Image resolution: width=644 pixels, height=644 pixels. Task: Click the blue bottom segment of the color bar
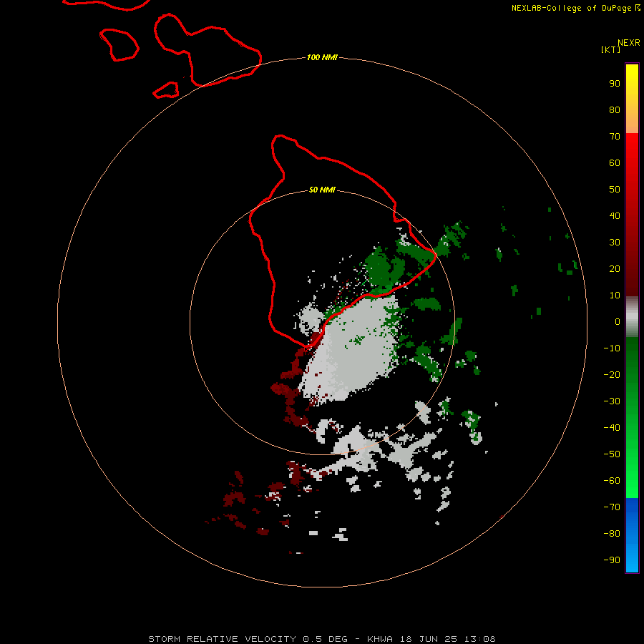click(x=632, y=535)
